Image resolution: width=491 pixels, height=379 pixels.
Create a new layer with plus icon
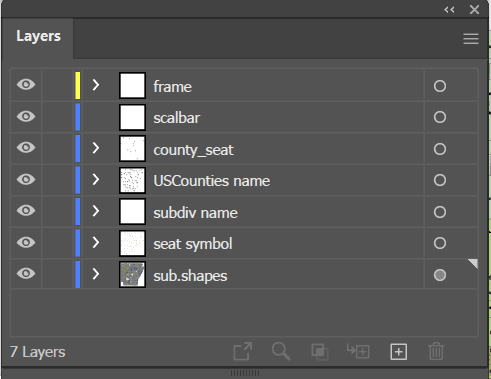pyautogui.click(x=399, y=352)
